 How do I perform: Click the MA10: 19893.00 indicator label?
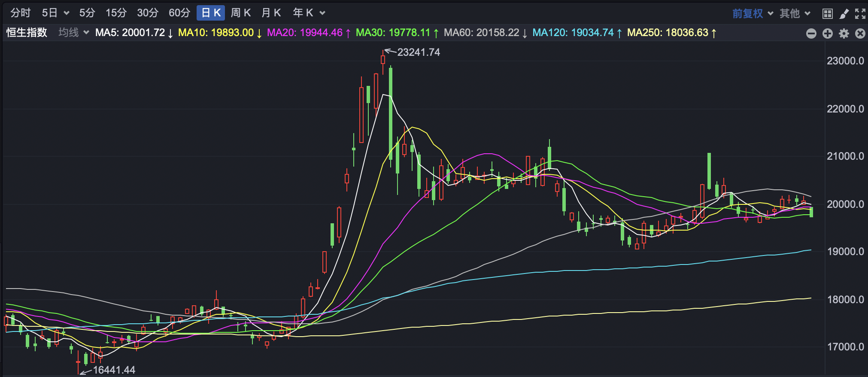pos(220,33)
